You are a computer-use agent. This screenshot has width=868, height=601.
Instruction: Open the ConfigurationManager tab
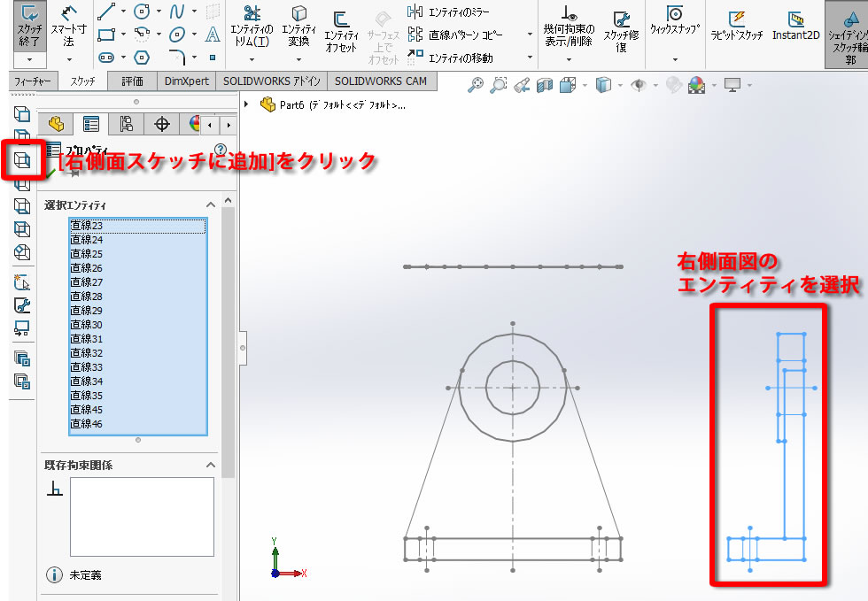[x=126, y=124]
